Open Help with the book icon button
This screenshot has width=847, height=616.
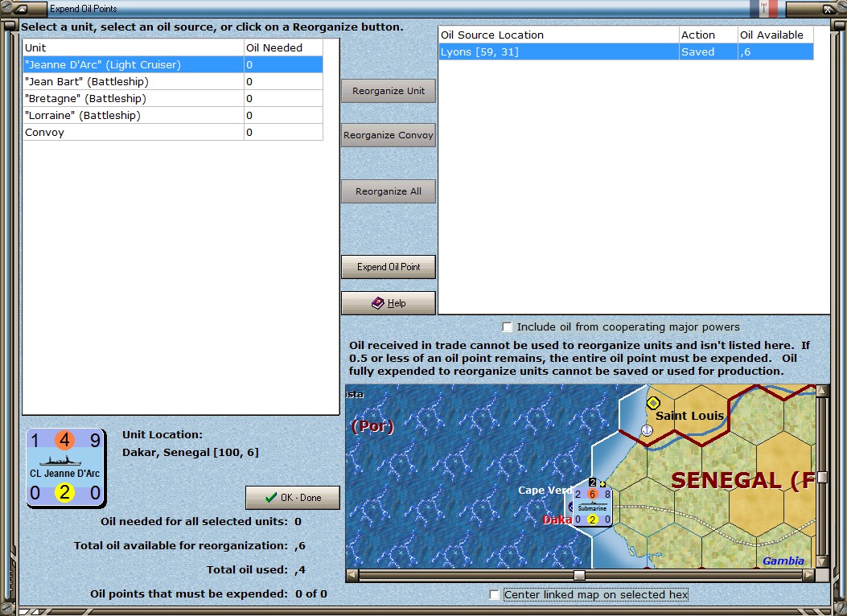pos(389,303)
